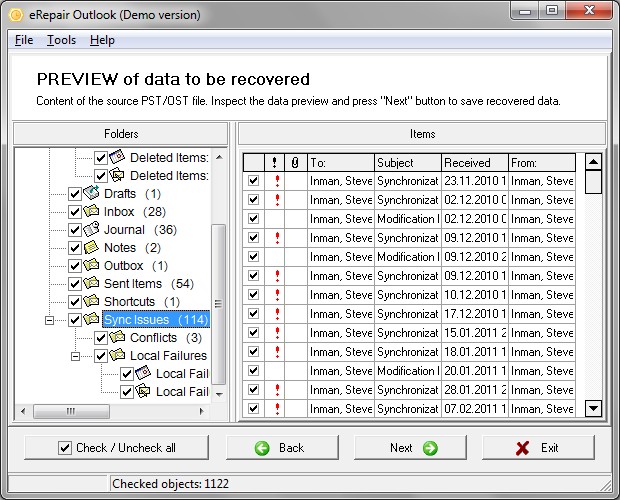Click the Inbox folder icon
Image resolution: width=620 pixels, height=500 pixels.
[x=91, y=211]
